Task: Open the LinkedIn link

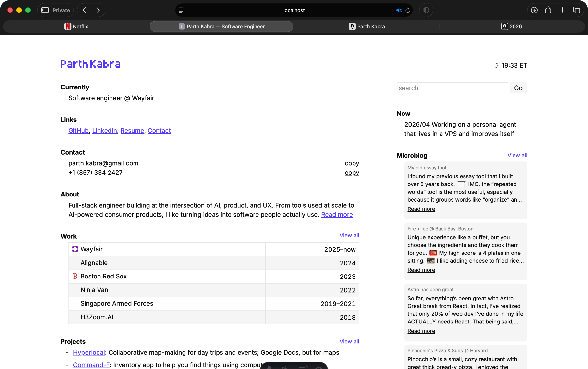Action: [105, 131]
